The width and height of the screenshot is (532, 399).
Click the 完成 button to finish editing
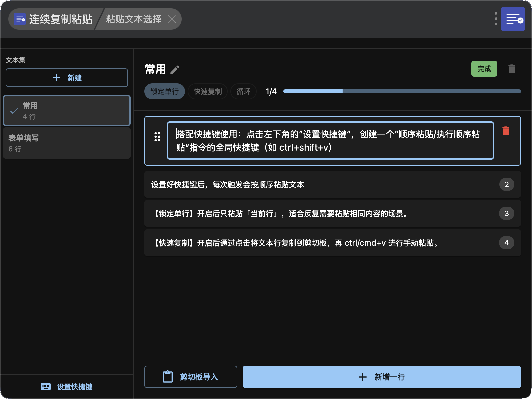click(484, 69)
